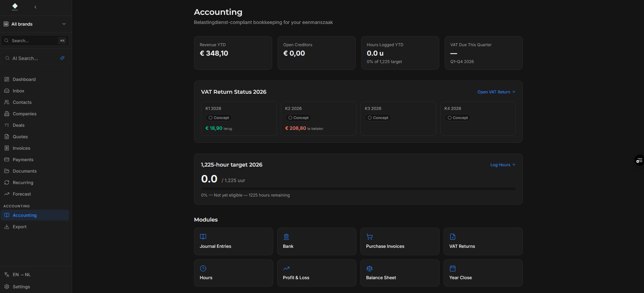Screen dimensions: 644x293
Task: Open Forecast from the sidebar
Action: (x=35, y=194)
